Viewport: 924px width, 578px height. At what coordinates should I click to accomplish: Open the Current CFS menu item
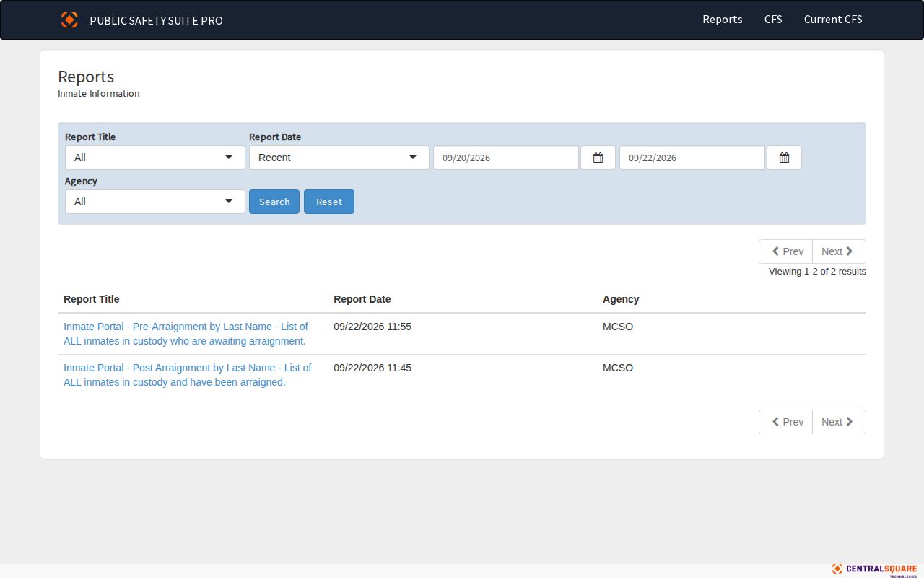click(x=833, y=20)
